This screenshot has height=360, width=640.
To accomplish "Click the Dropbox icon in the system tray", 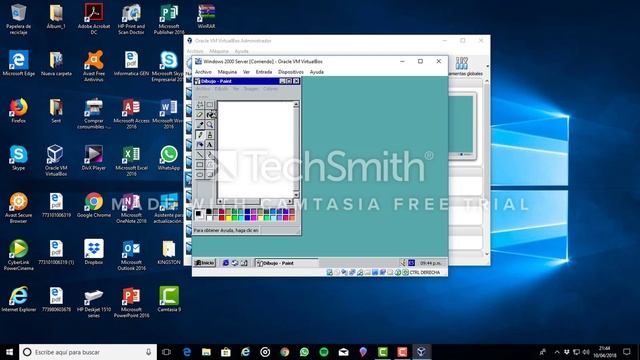I will tap(567, 352).
